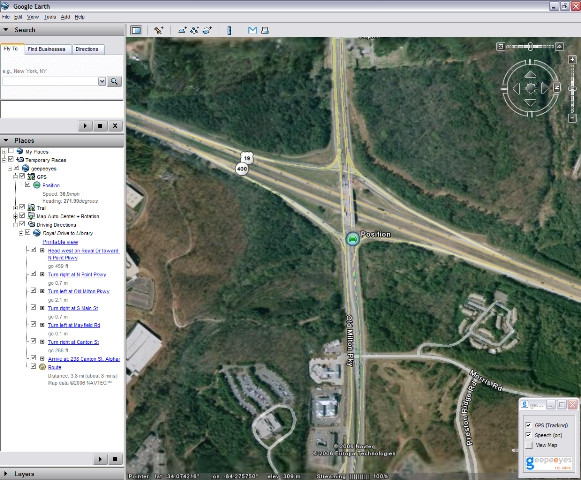Uncheck the GPS folder checkbox
581x480 pixels.
[x=22, y=176]
